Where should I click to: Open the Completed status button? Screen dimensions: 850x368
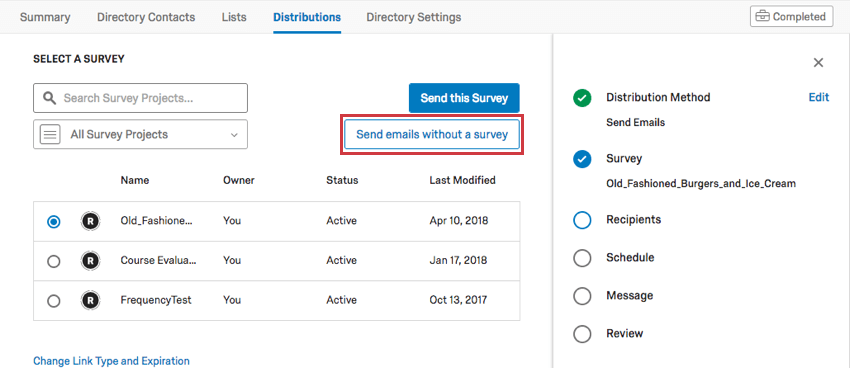click(x=791, y=17)
